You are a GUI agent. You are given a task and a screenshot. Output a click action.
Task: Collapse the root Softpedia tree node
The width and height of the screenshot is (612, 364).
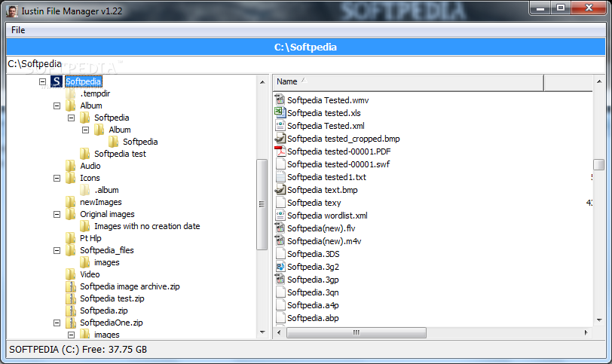click(x=42, y=81)
